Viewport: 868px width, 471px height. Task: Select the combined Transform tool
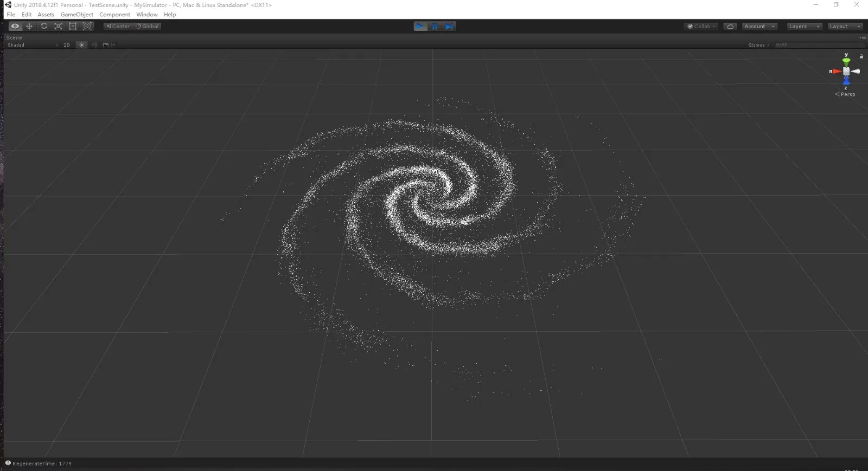(87, 26)
